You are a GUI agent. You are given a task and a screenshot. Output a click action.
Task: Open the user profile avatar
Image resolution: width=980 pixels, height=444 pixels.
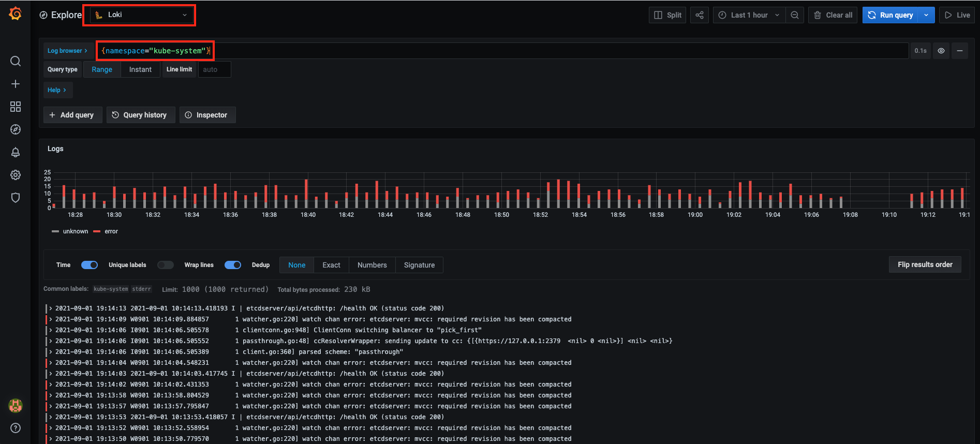pos(16,406)
